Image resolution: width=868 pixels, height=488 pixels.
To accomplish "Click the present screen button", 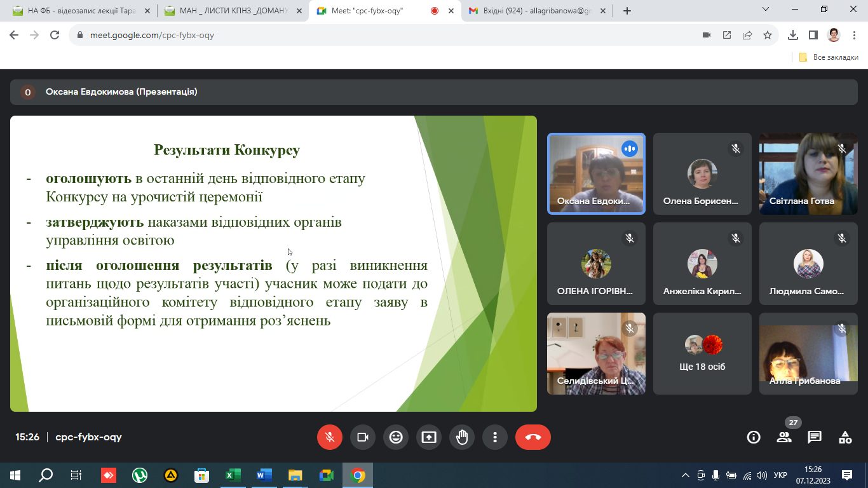I will [x=429, y=437].
